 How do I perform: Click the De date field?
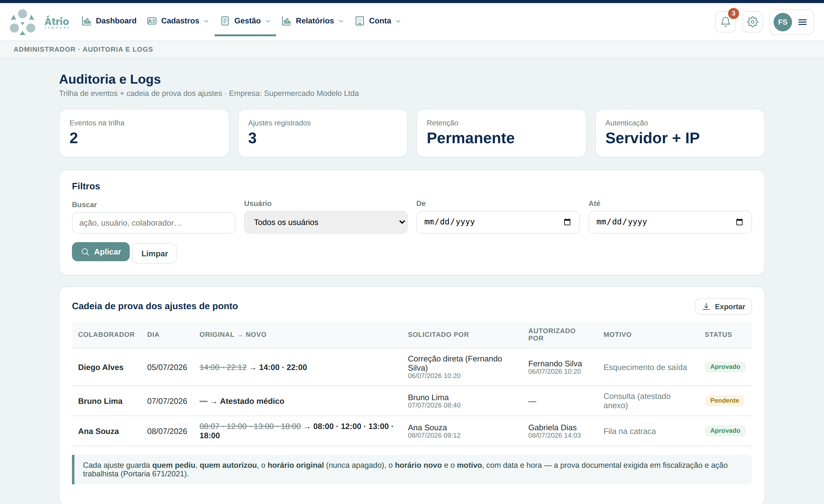click(x=497, y=222)
